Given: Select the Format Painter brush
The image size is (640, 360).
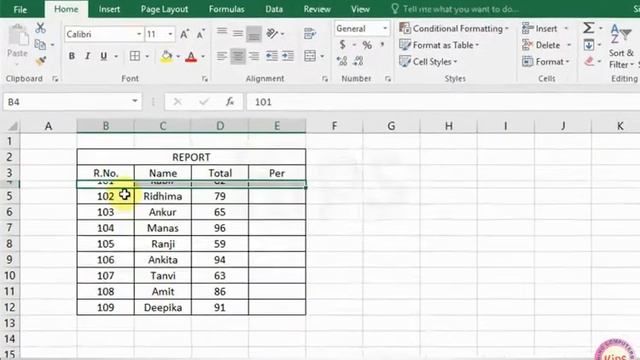Looking at the screenshot, I should pyautogui.click(x=40, y=61).
